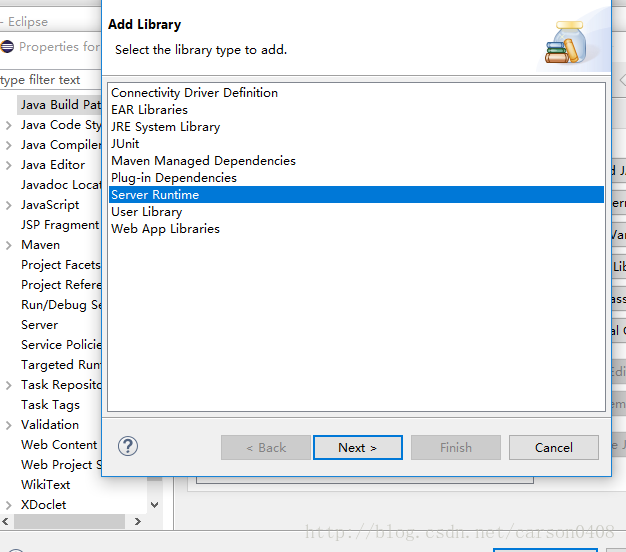Select User Library in the list
The width and height of the screenshot is (626, 552).
point(356,212)
